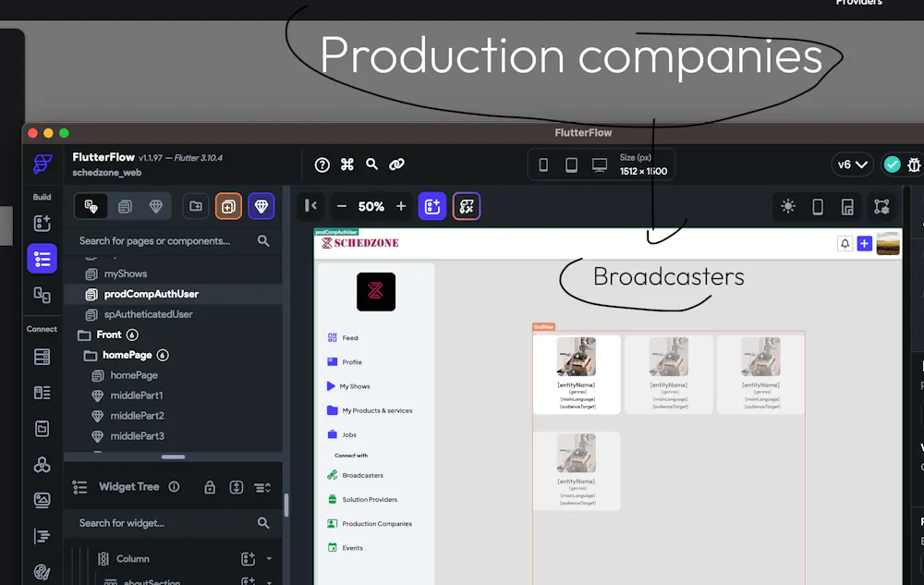Open the Widget Palette diamond icon
The image size is (924, 585).
coord(261,205)
